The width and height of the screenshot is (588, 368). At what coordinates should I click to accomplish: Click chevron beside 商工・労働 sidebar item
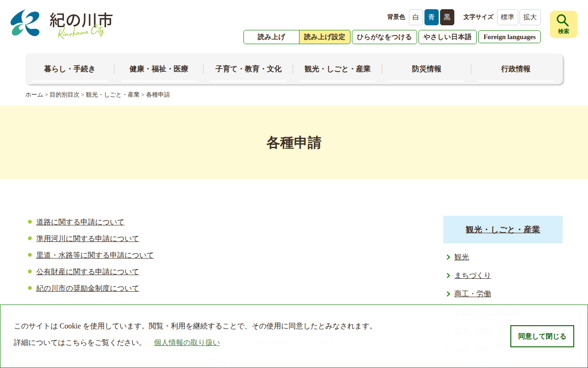[x=448, y=294]
